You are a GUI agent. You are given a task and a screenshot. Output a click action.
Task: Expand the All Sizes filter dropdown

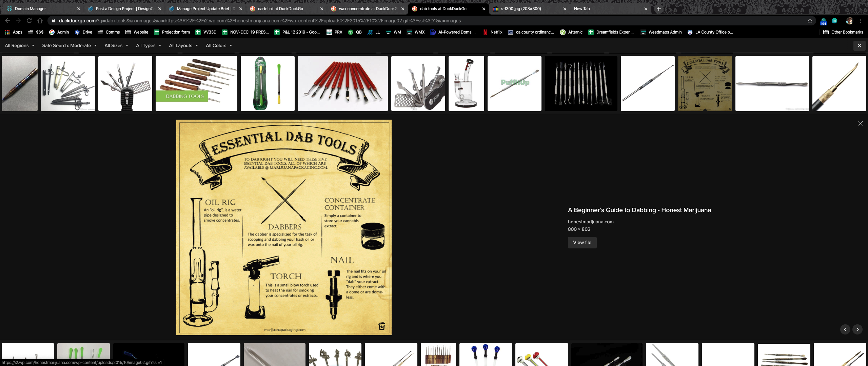pos(116,45)
